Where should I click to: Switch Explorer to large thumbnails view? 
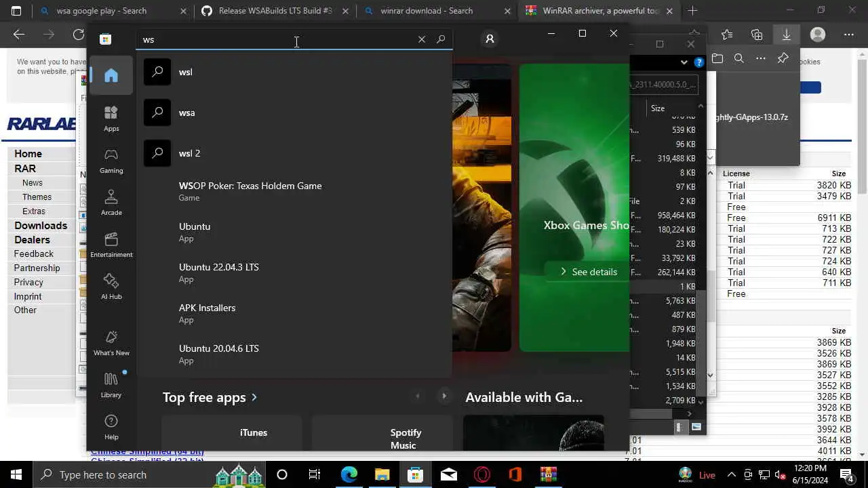tap(696, 428)
